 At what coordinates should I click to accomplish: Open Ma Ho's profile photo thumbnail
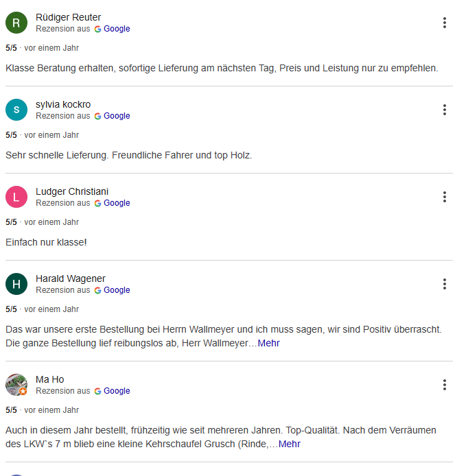click(x=16, y=385)
